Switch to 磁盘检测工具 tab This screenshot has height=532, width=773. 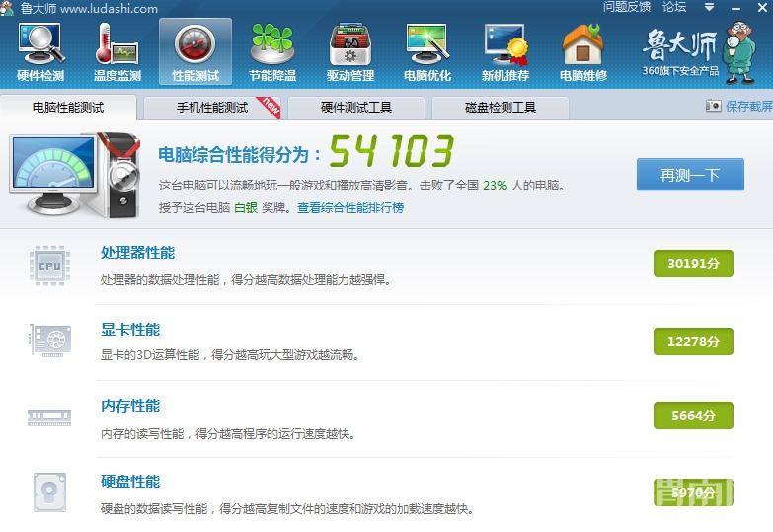[500, 108]
